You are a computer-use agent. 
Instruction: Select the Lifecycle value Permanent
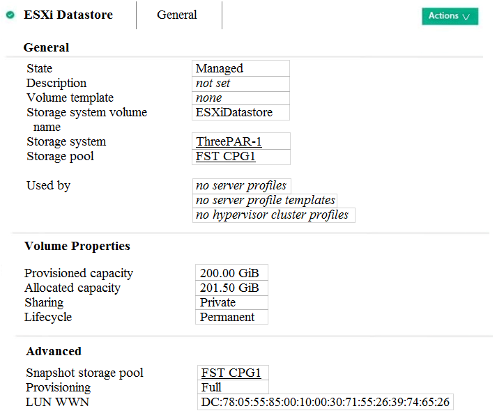(x=227, y=317)
